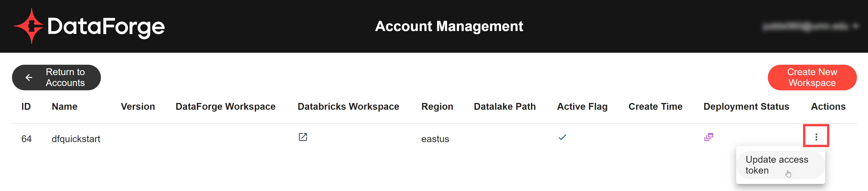
Task: Go back with Return to Accounts
Action: click(x=56, y=77)
